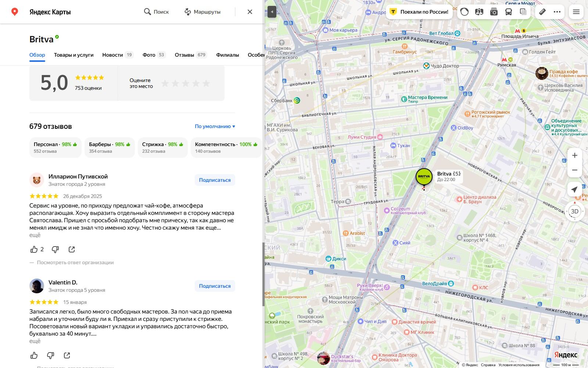
Task: Toggle the photos camera layer
Action: 494,12
